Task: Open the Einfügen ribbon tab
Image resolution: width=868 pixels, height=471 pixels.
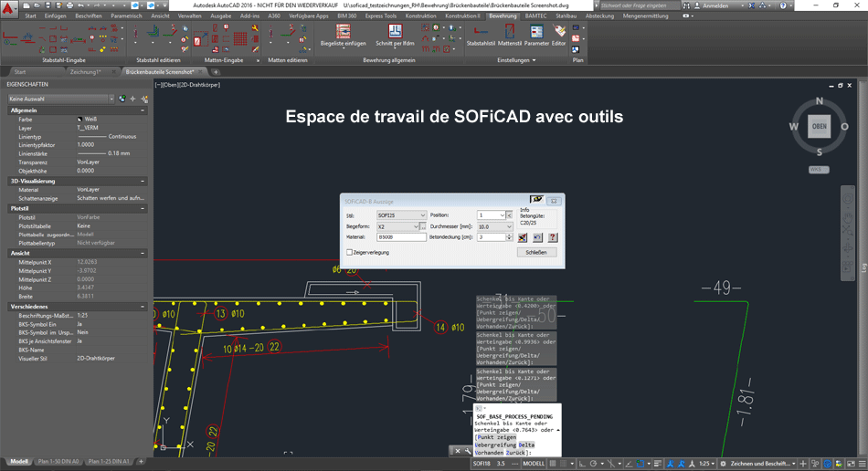Action: tap(56, 16)
